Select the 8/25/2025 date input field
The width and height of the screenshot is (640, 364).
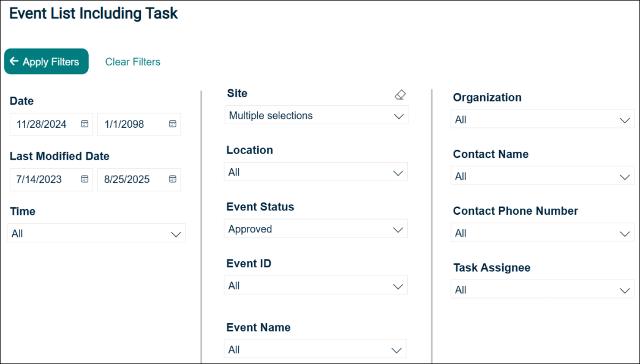click(x=139, y=179)
